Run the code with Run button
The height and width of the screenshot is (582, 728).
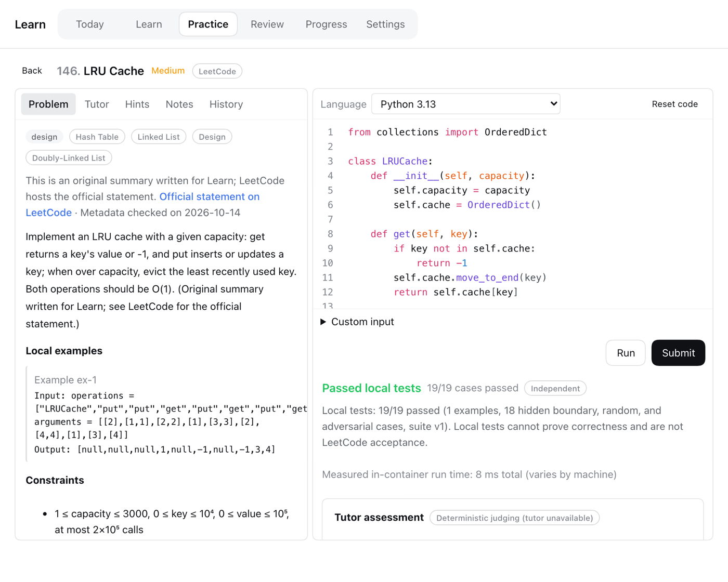(x=626, y=353)
